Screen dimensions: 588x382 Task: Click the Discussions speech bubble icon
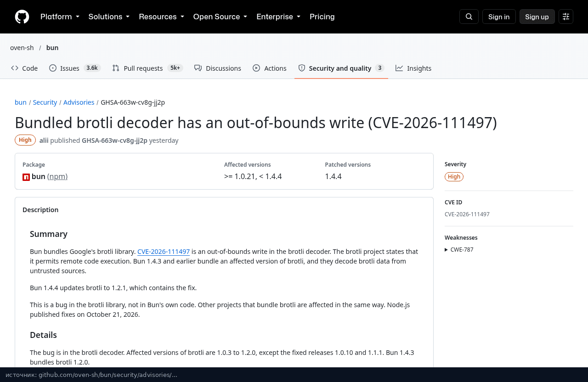coord(198,68)
